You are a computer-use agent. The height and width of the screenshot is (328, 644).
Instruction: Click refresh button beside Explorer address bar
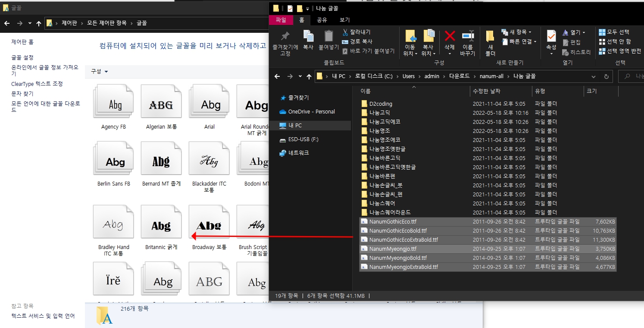[606, 76]
